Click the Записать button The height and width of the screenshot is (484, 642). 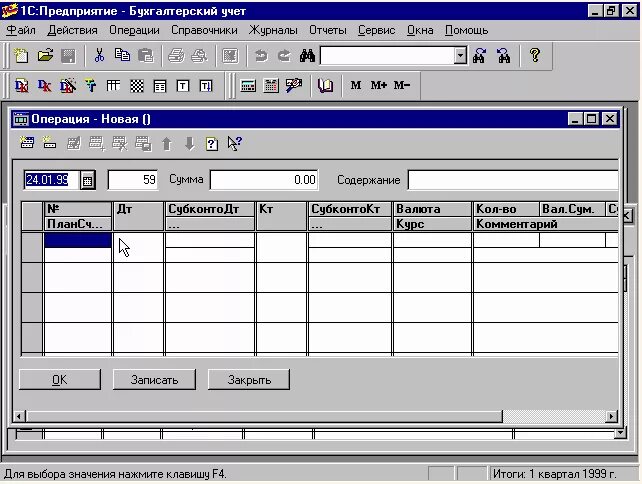154,380
